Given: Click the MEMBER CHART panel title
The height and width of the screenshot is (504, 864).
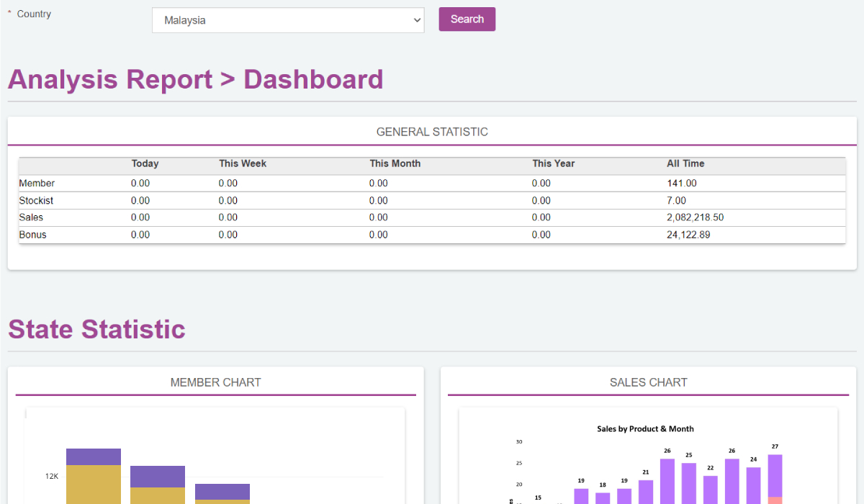Looking at the screenshot, I should point(216,382).
